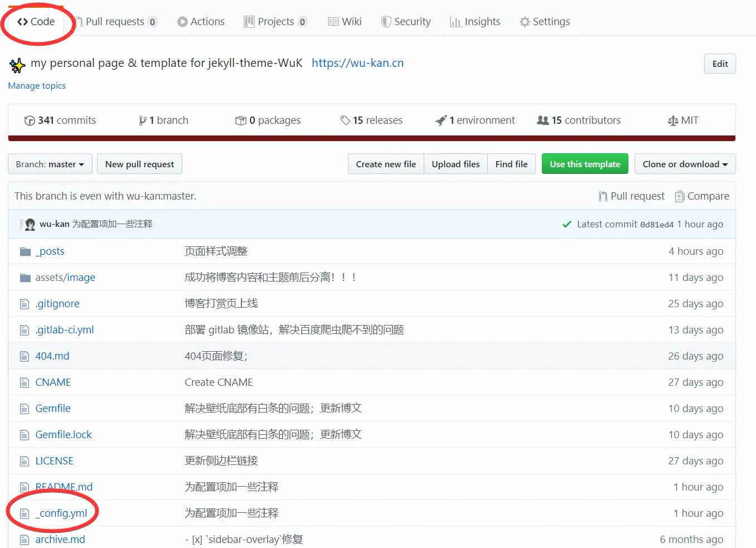View the 1 environment deployments
Viewport: 756px width, 548px height.
475,120
